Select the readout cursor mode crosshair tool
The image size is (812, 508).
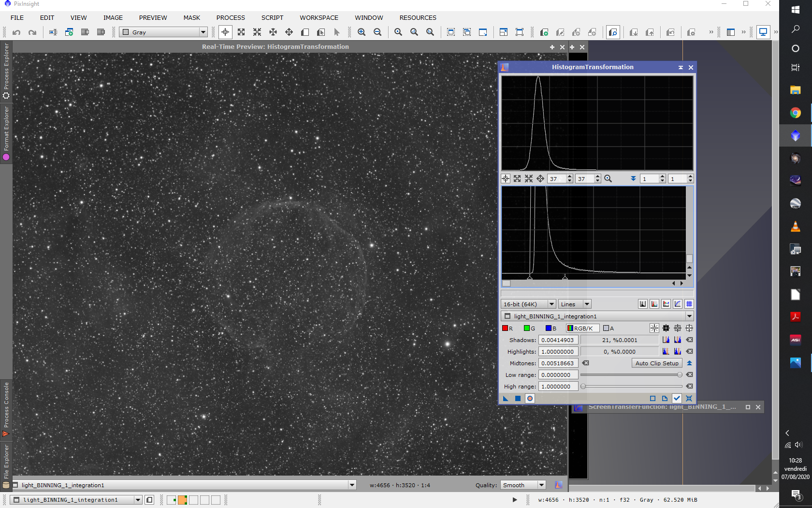pyautogui.click(x=225, y=32)
